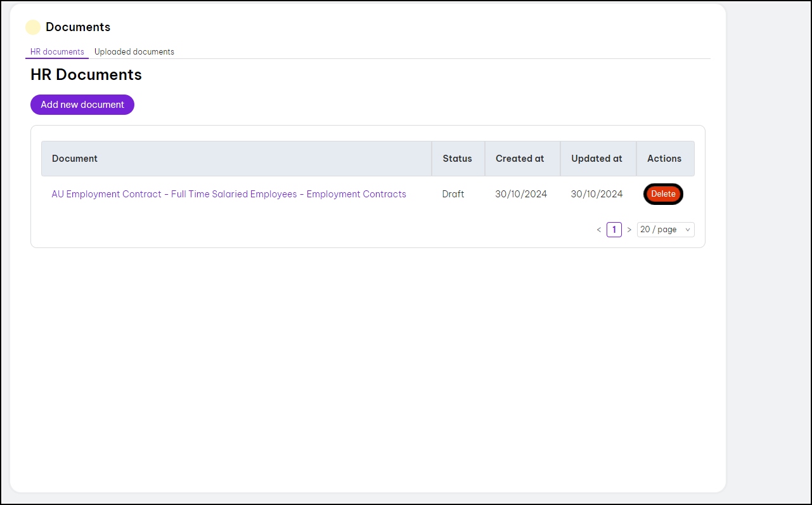Image resolution: width=812 pixels, height=505 pixels.
Task: Expand the 20 / page size dropdown
Action: coord(665,230)
